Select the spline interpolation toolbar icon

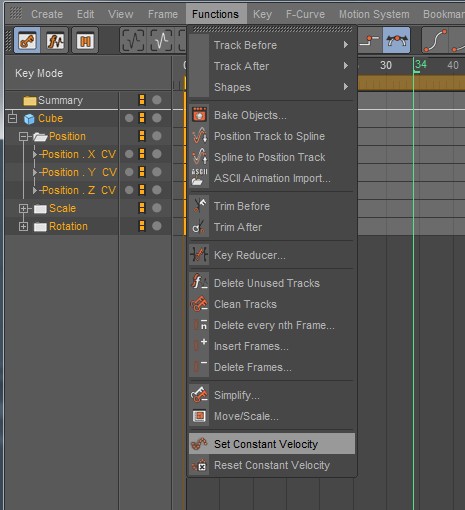[x=435, y=41]
